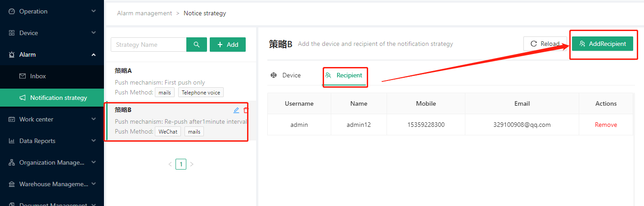Click the Add strategy button
This screenshot has height=206, width=644.
point(228,45)
